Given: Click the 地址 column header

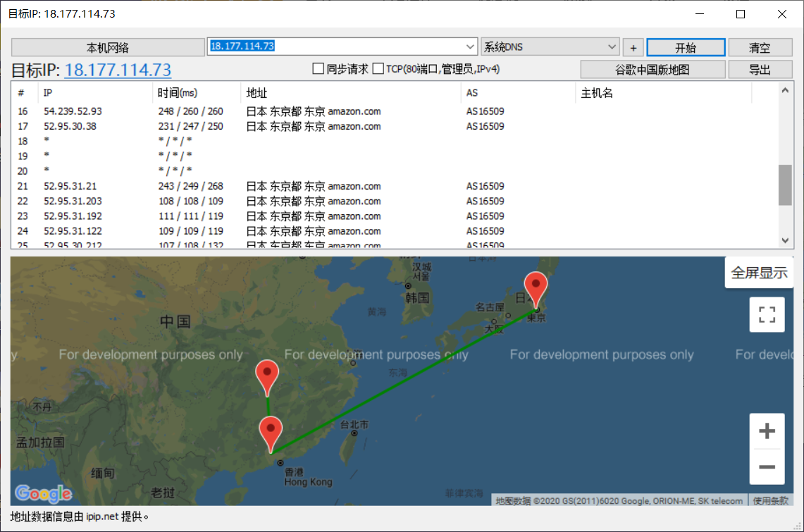Looking at the screenshot, I should [x=256, y=93].
